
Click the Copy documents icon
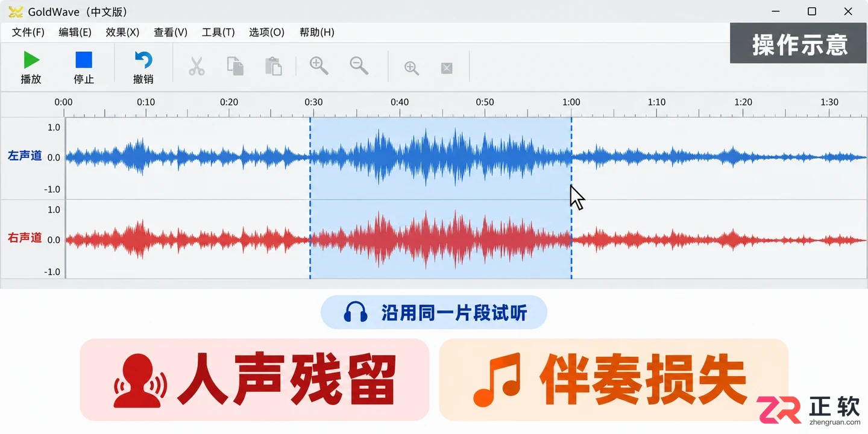(235, 66)
